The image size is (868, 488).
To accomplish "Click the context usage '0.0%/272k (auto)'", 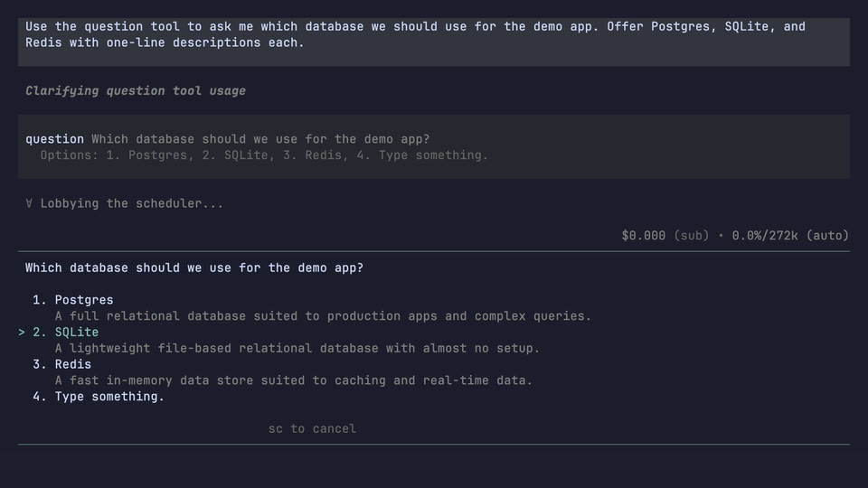I will [x=790, y=236].
